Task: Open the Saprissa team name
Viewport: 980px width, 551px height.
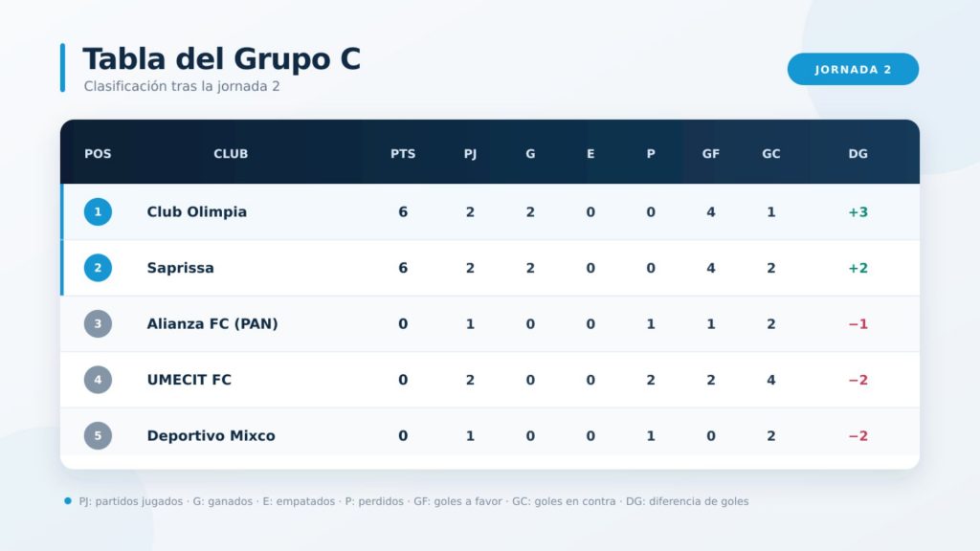Action: [181, 268]
